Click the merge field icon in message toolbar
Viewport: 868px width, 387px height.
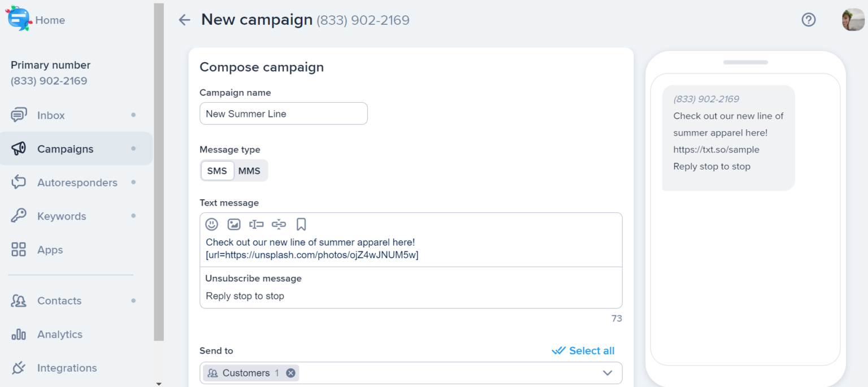pos(257,224)
